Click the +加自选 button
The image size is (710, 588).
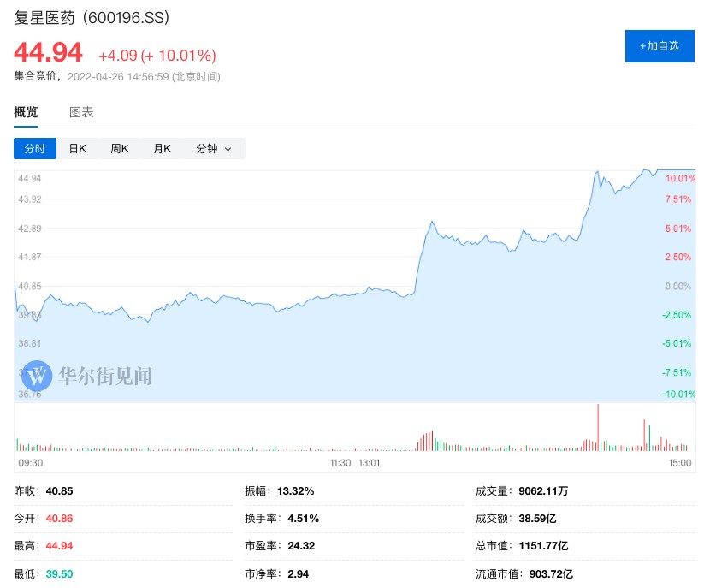coord(660,46)
